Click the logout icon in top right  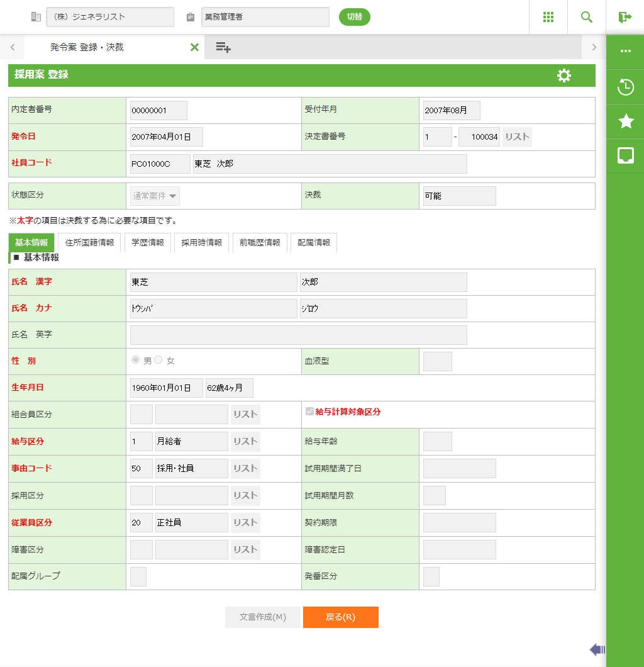tap(625, 17)
